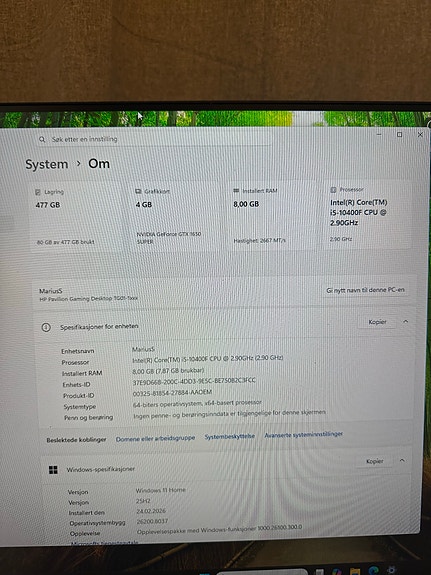Click the search magnifier icon
Viewport: 431px width, 575px height.
(42, 139)
